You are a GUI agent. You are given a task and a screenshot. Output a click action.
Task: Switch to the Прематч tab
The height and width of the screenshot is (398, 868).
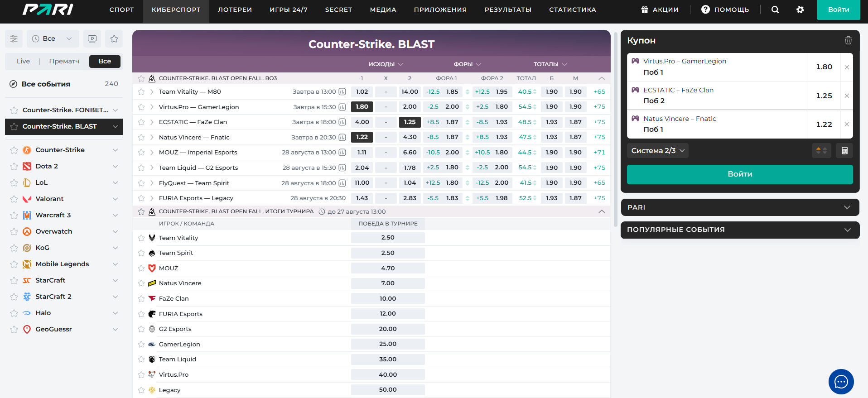point(64,62)
